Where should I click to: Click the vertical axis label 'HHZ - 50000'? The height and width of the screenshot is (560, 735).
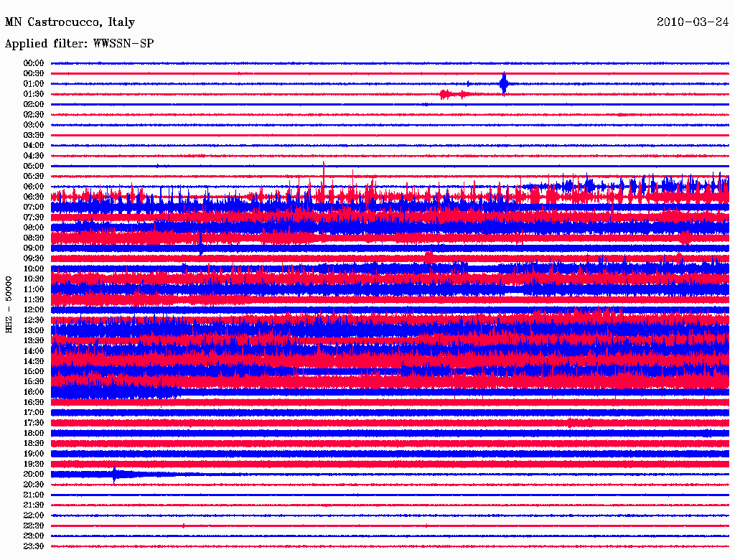click(x=9, y=305)
